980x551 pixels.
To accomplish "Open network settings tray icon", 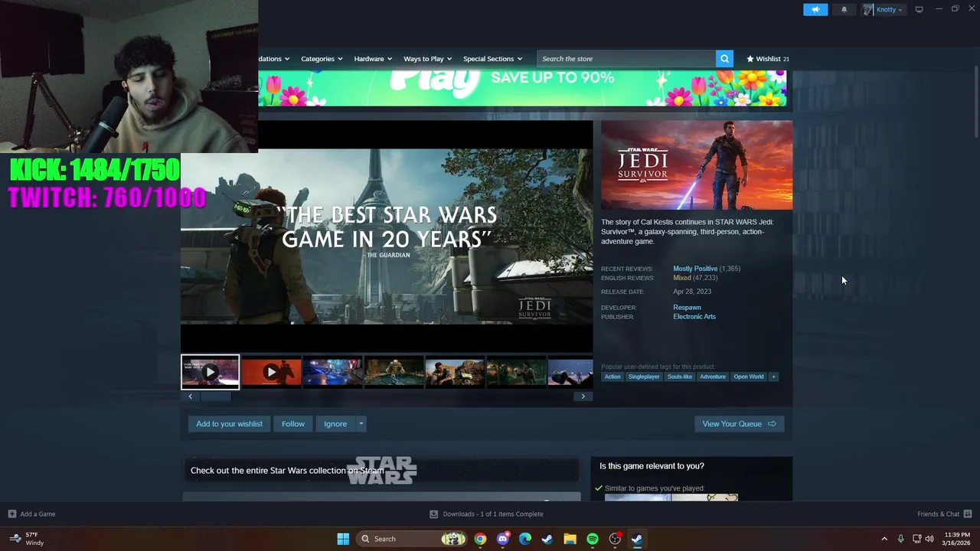I will pyautogui.click(x=916, y=539).
